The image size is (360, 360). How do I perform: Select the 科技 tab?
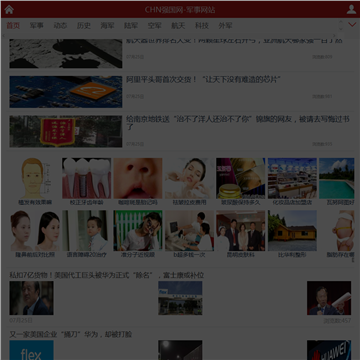(202, 26)
